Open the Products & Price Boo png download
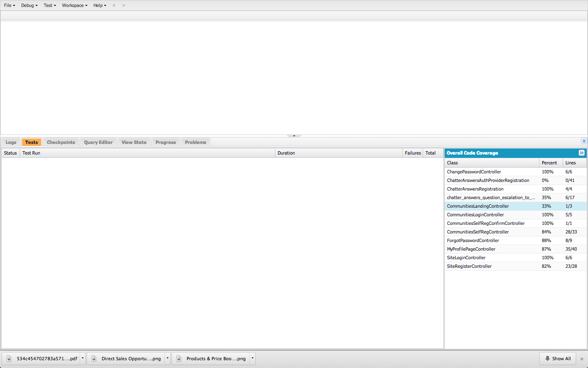Viewport: 588px width, 368px height. click(211, 359)
